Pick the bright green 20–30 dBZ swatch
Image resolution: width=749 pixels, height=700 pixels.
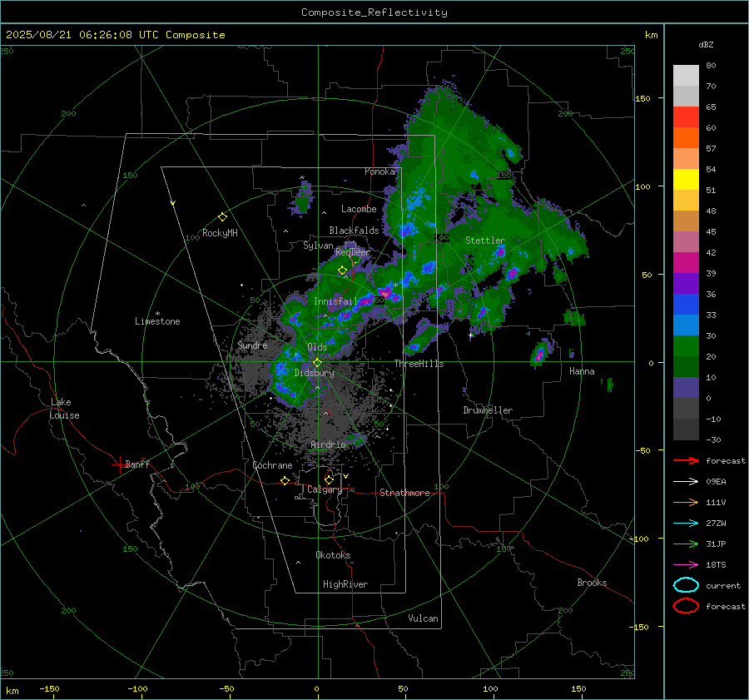[686, 346]
